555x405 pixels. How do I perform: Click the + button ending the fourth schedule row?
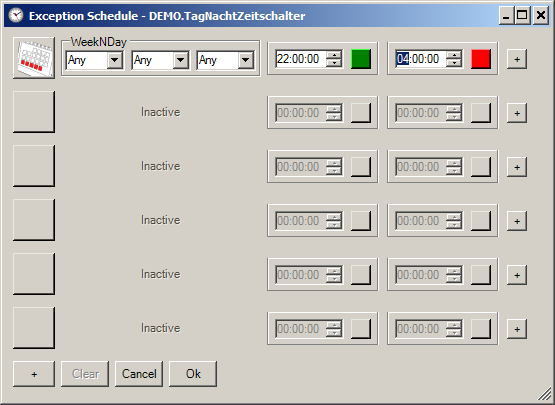(517, 221)
